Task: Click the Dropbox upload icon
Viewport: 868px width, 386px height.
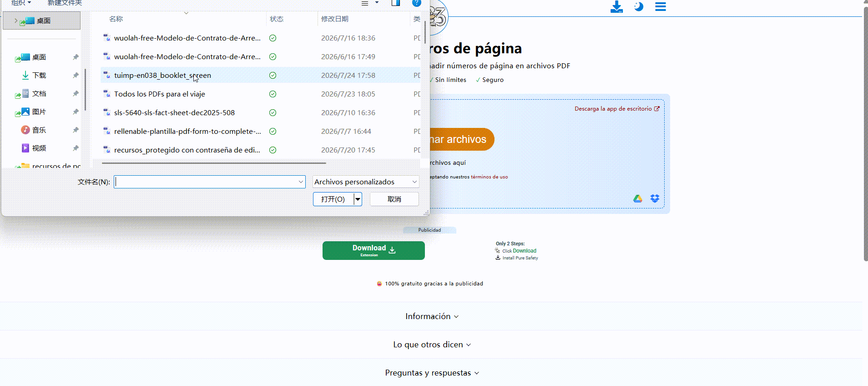Action: [655, 199]
